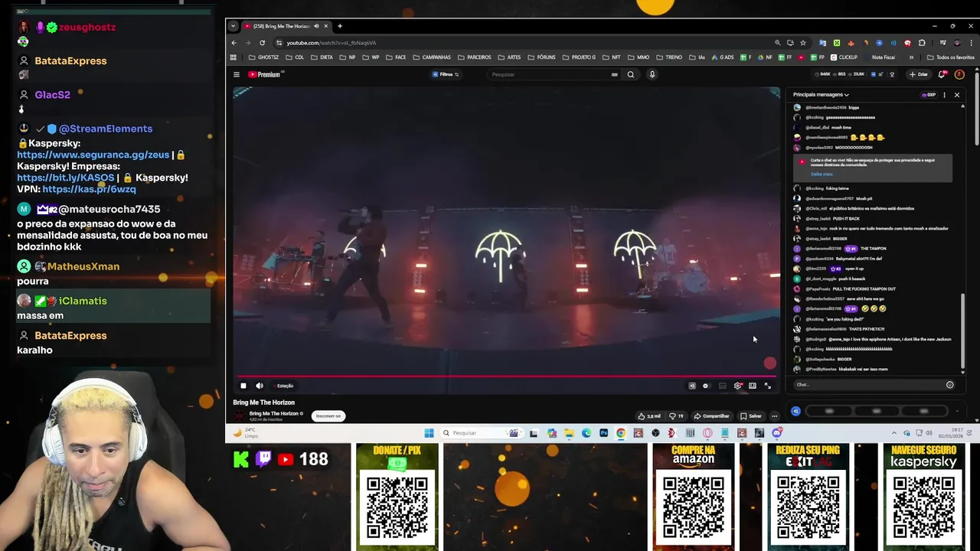Viewport: 980px width, 551px height.
Task: Click the YouTube search magnifier button
Action: pos(631,74)
